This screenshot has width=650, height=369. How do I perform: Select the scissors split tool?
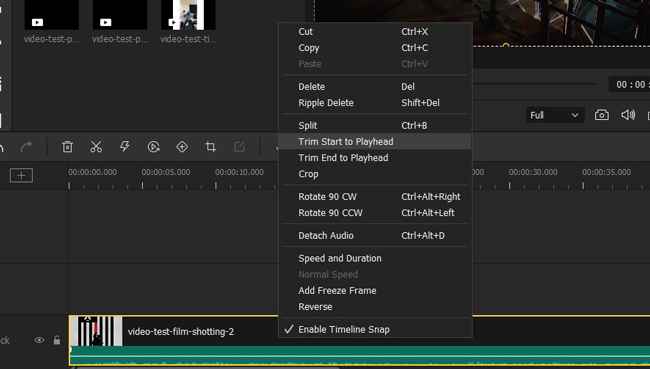click(x=96, y=147)
